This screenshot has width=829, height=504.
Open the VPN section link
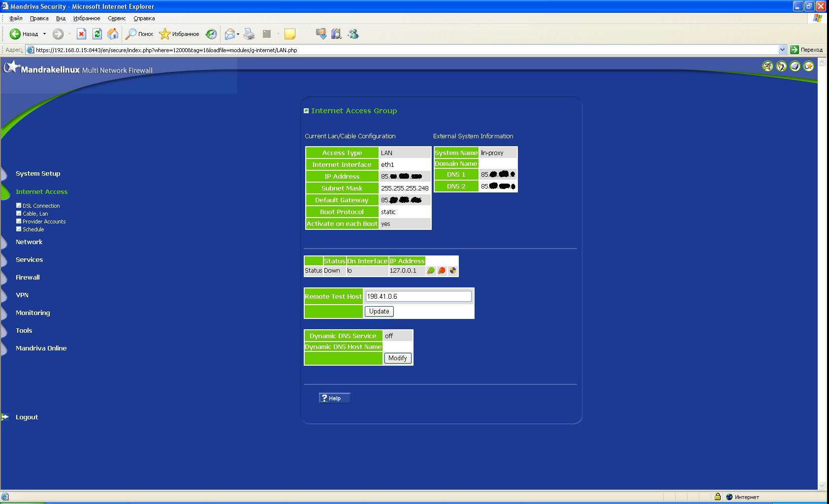pos(22,295)
